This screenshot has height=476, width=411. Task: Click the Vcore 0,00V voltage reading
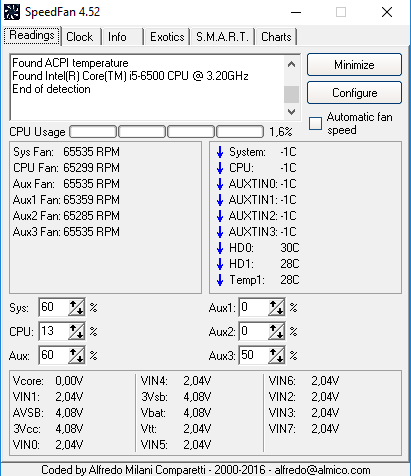(48, 381)
